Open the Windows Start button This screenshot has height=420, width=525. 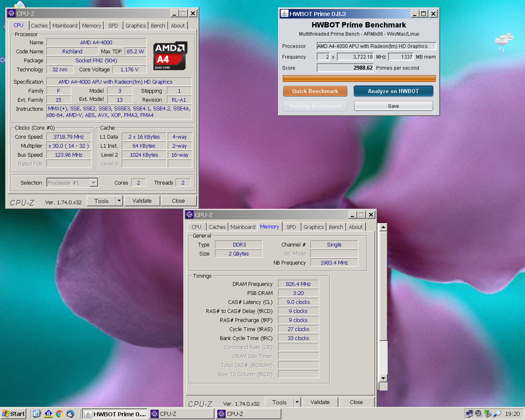pyautogui.click(x=14, y=414)
